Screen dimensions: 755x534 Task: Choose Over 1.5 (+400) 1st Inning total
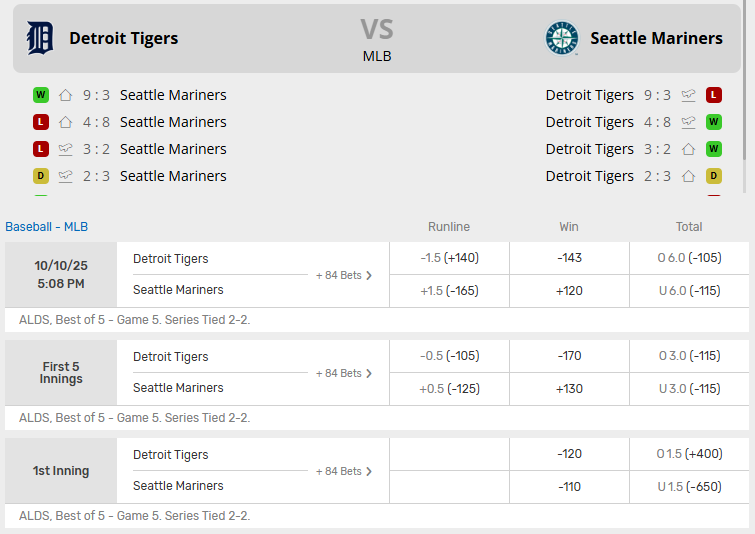[689, 454]
